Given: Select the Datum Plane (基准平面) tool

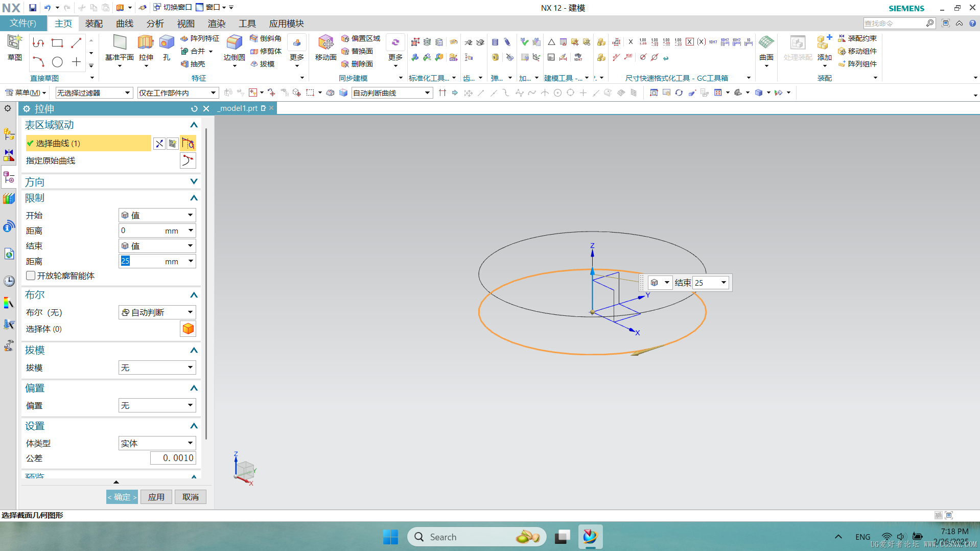Looking at the screenshot, I should click(x=120, y=48).
